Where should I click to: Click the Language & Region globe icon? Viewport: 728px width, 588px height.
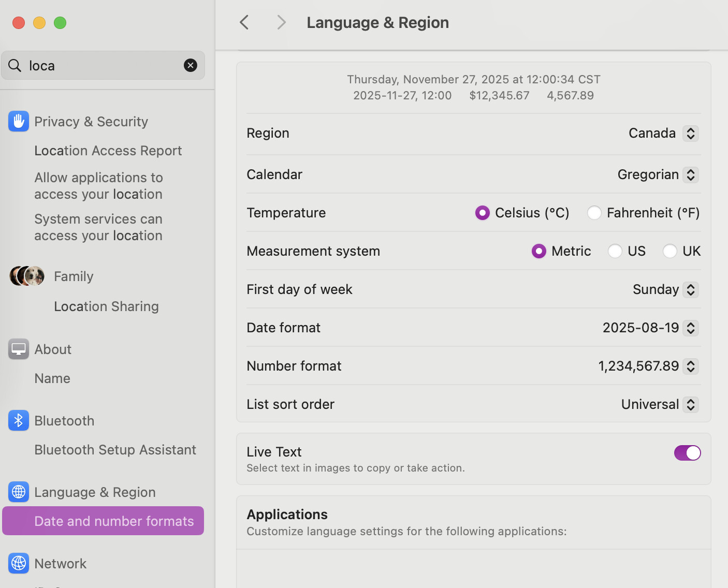[x=19, y=492]
